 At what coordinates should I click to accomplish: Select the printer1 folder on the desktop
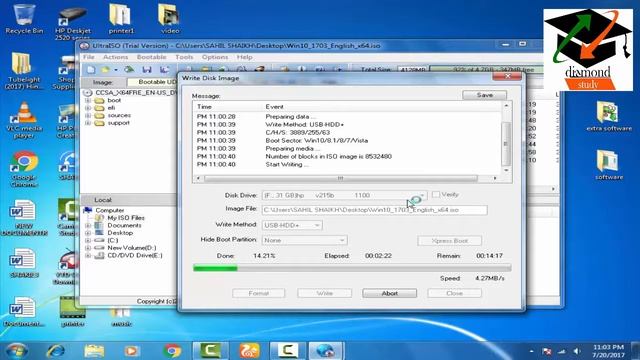pos(121,18)
